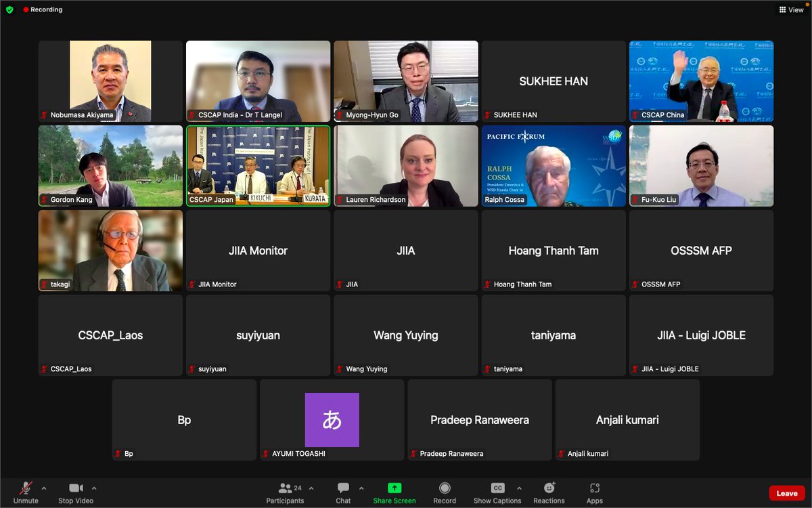Select Myong-Hyun Go's video tile
Screen dimensions: 812x508
click(406, 81)
